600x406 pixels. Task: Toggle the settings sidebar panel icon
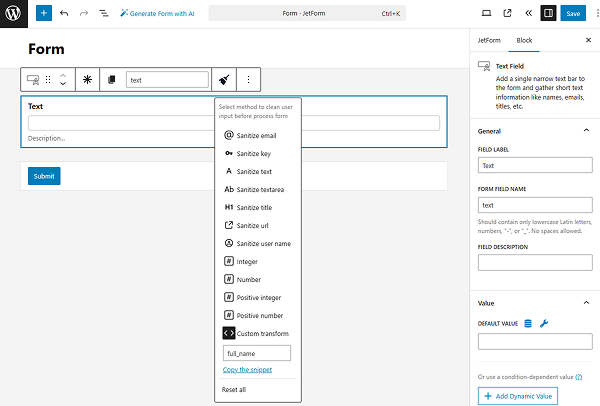coord(548,14)
